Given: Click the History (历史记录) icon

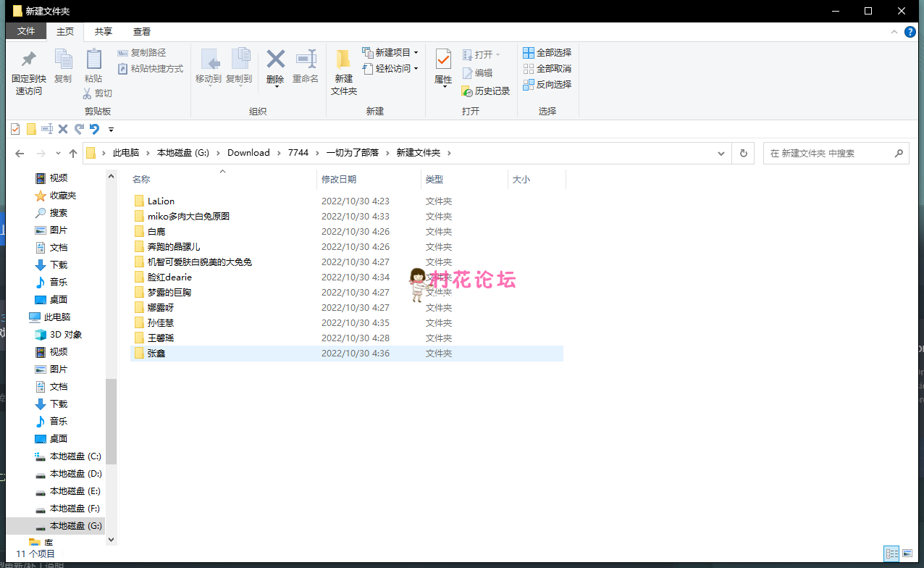Looking at the screenshot, I should click(467, 91).
